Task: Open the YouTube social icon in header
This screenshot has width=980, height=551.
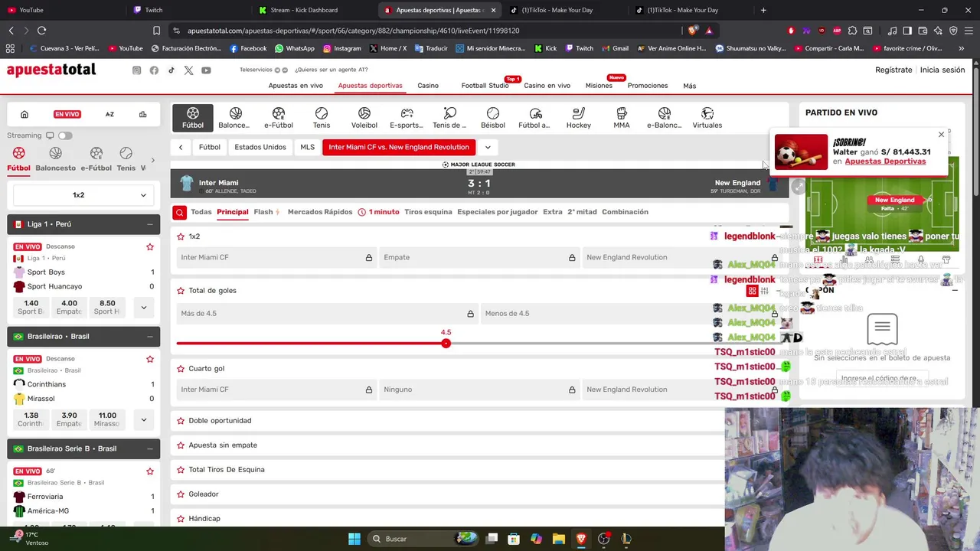Action: pos(206,70)
